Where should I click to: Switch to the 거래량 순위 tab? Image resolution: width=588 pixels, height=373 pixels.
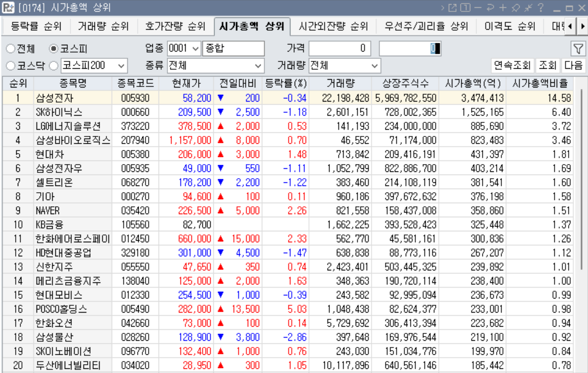click(103, 26)
